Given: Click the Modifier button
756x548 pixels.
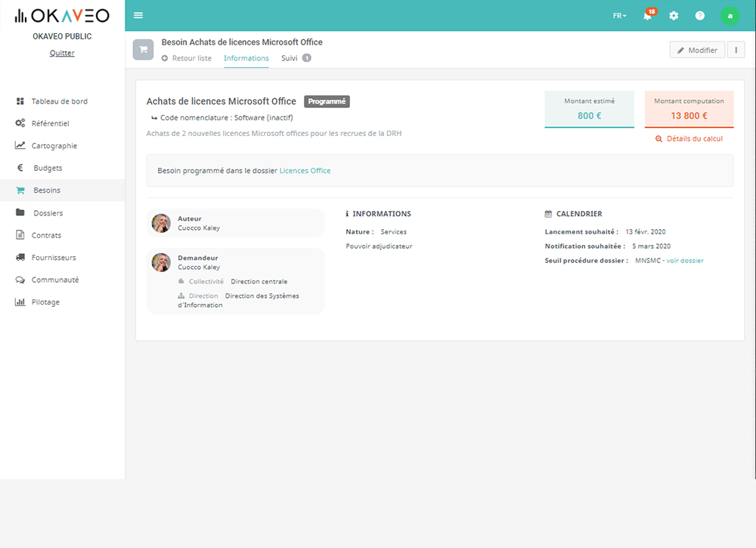Looking at the screenshot, I should [x=697, y=50].
